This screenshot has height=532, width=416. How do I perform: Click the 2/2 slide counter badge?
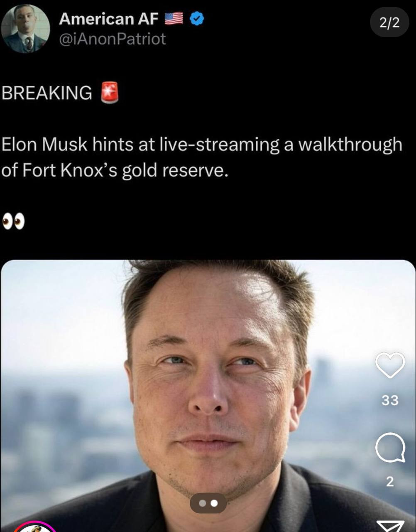pyautogui.click(x=389, y=22)
